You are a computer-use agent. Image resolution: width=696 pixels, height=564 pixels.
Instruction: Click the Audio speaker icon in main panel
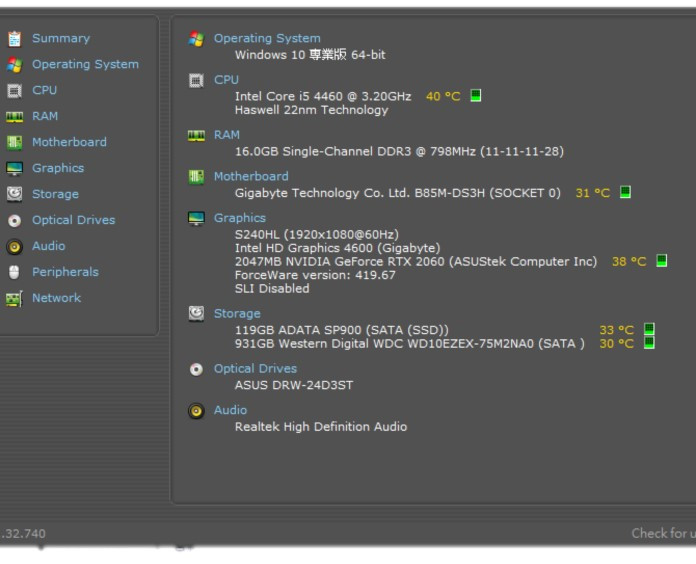[x=196, y=411]
